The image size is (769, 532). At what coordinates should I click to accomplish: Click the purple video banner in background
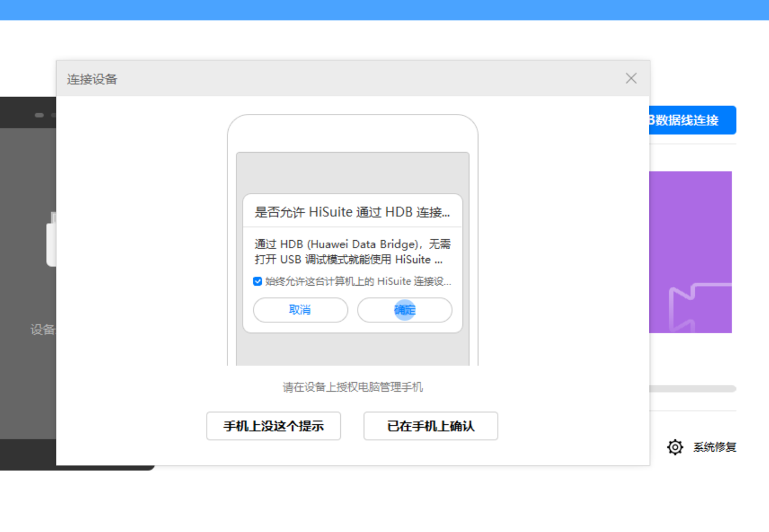click(x=691, y=252)
